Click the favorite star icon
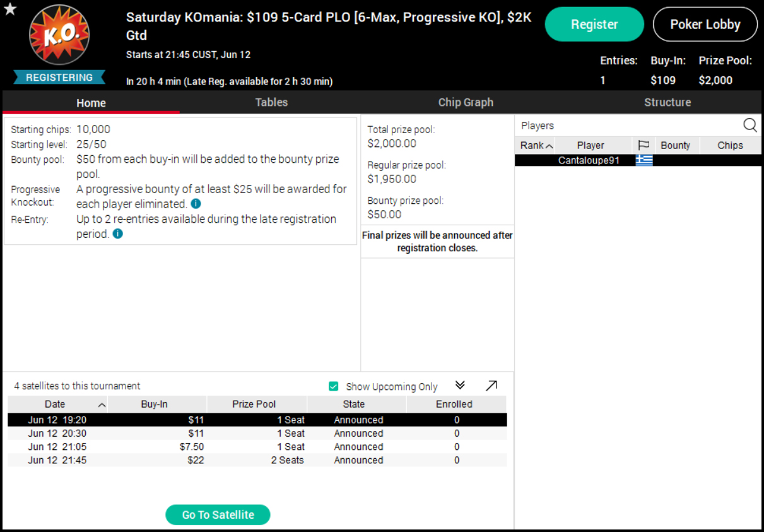This screenshot has height=532, width=764. (10, 10)
